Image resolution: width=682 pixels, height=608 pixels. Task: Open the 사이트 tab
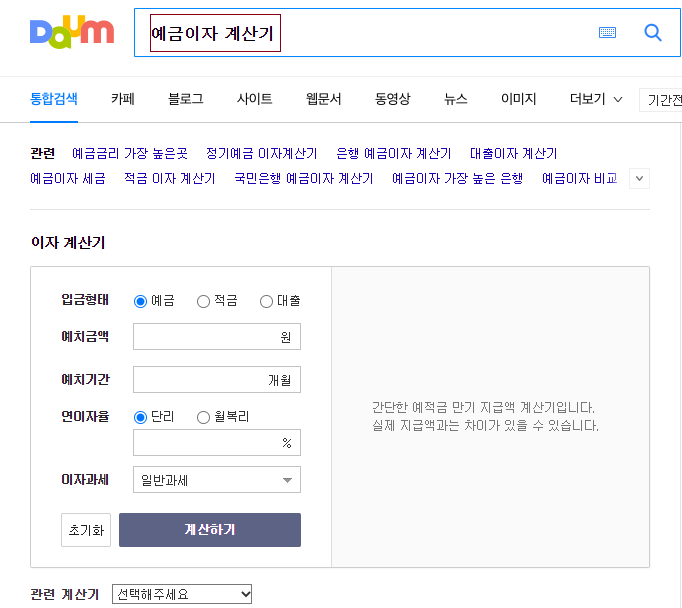pyautogui.click(x=254, y=99)
